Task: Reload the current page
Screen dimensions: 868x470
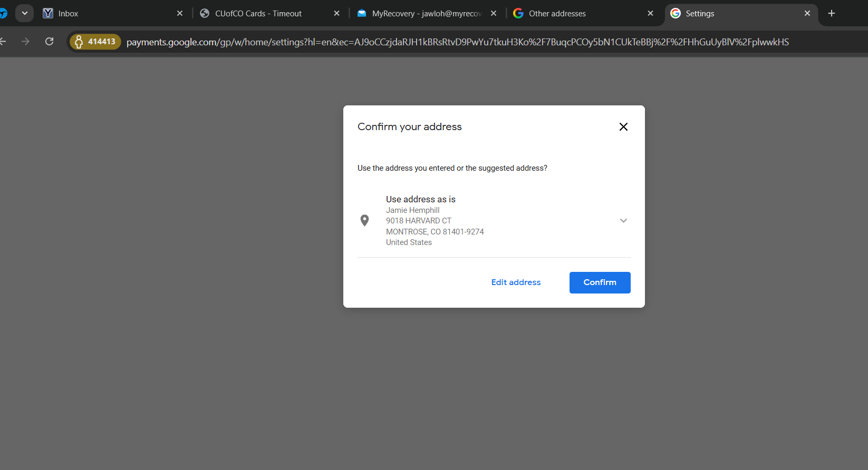Action: point(50,42)
